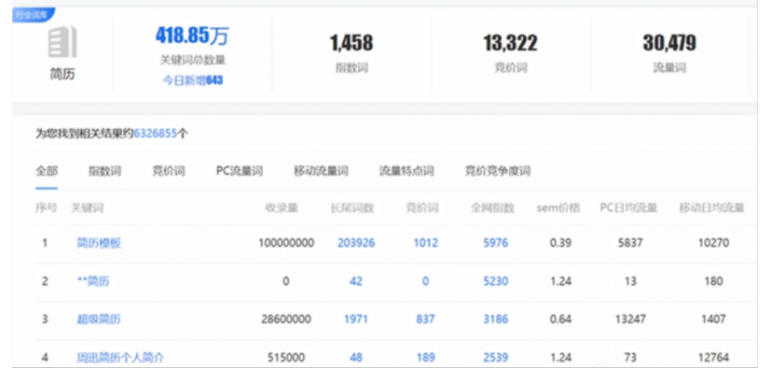Open index value 3186
Image resolution: width=763 pixels, height=375 pixels.
[496, 320]
